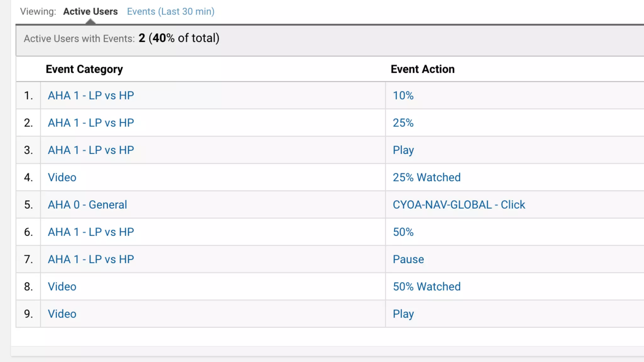Switch to the Active Users view tab
The height and width of the screenshot is (362, 644).
click(90, 12)
